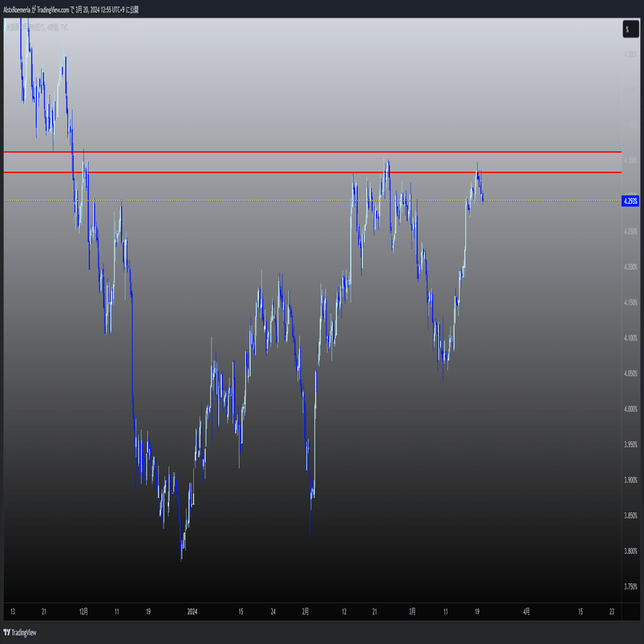Click the 3.900% price axis label
This screenshot has height=644, width=644.
[630, 480]
